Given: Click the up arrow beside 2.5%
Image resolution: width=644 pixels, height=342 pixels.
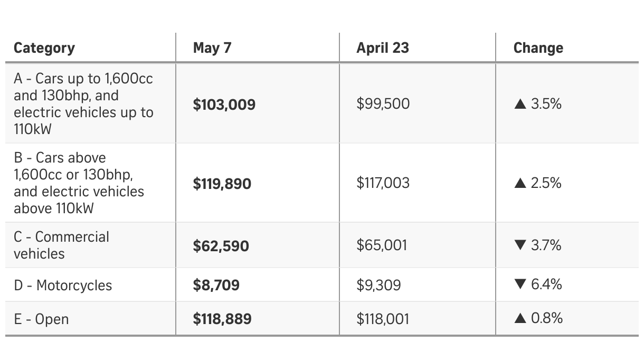Looking at the screenshot, I should 520,183.
